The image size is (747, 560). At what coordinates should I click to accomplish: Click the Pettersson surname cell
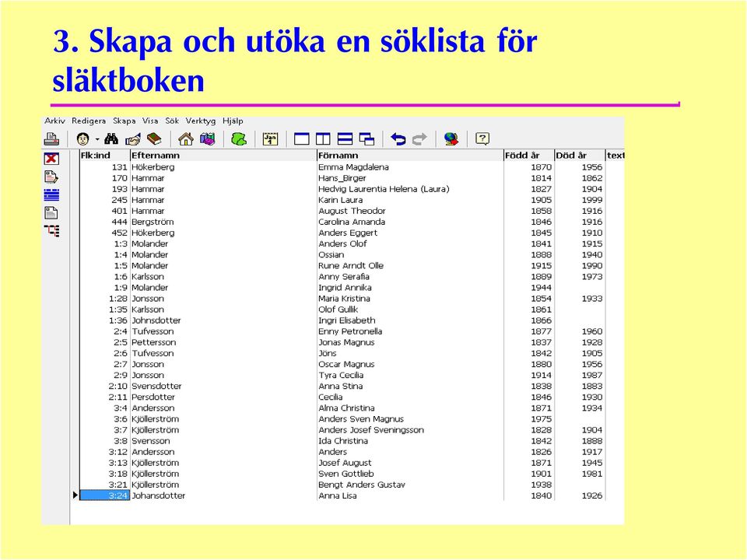click(x=223, y=342)
